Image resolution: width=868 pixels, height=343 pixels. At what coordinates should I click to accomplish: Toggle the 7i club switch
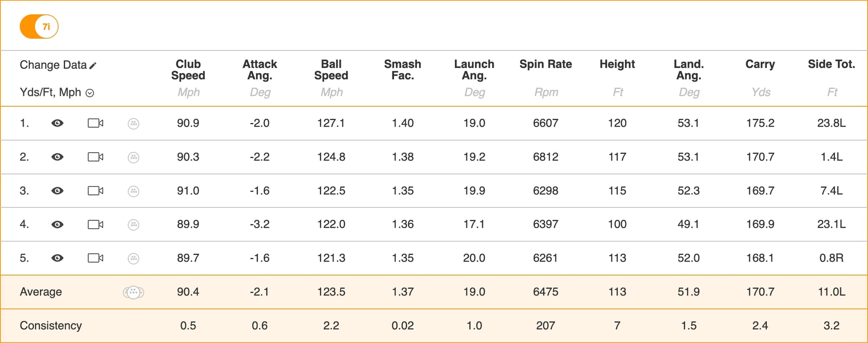pos(39,26)
